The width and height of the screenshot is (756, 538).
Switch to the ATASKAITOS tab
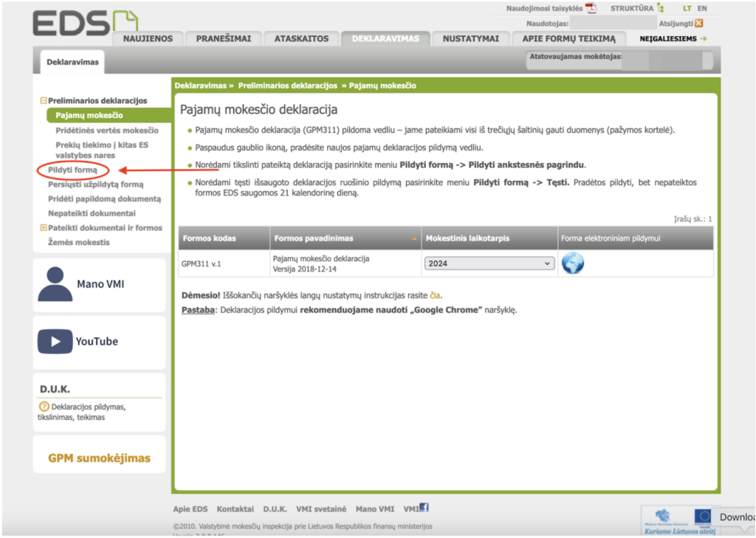(302, 38)
